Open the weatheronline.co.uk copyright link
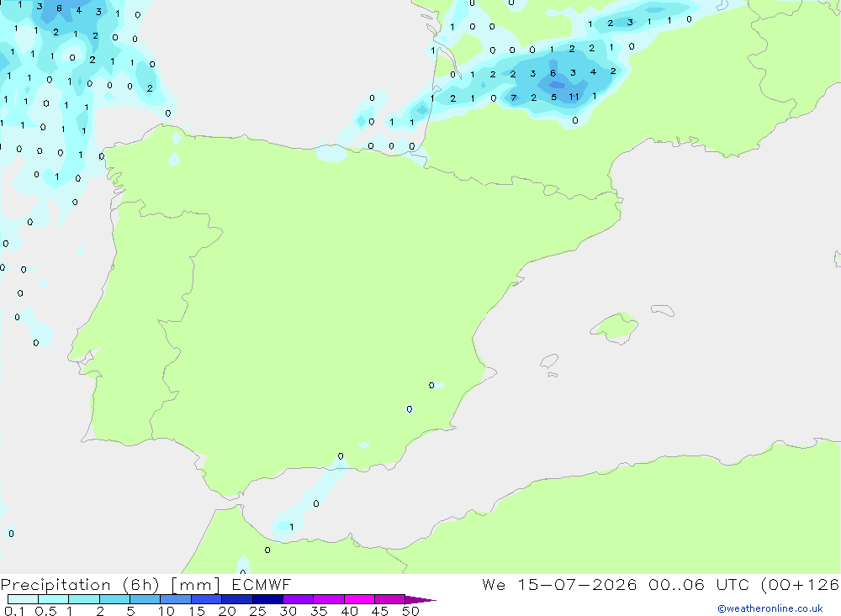 click(x=770, y=608)
